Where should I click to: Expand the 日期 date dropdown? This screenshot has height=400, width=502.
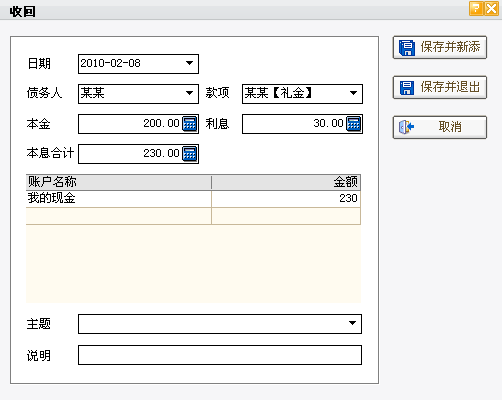pyautogui.click(x=189, y=63)
